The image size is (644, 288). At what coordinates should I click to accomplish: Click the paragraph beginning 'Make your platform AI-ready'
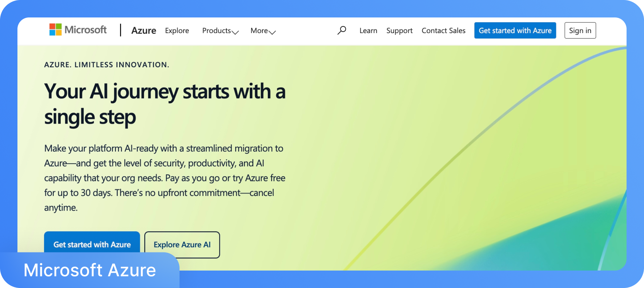click(165, 178)
